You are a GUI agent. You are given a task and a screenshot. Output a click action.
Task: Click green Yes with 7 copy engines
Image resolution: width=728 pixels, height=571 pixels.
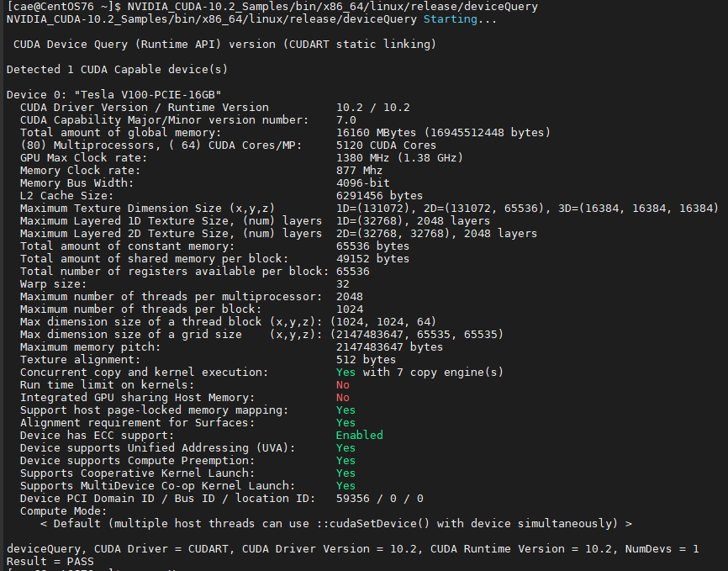click(346, 373)
